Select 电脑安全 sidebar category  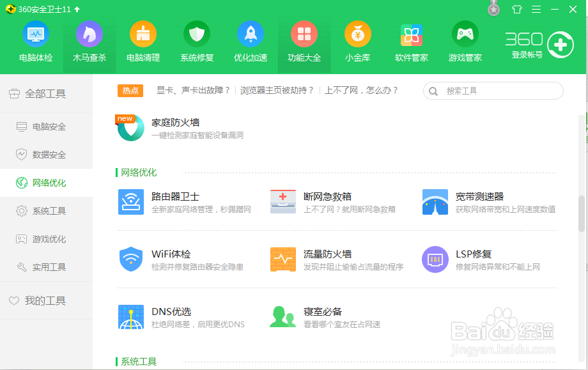coord(46,127)
